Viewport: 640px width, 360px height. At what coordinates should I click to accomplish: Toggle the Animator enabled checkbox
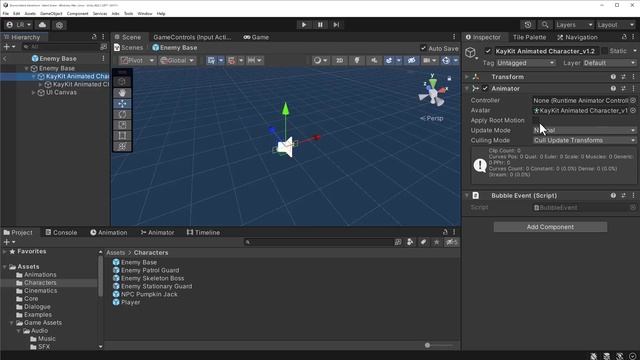tap(485, 89)
